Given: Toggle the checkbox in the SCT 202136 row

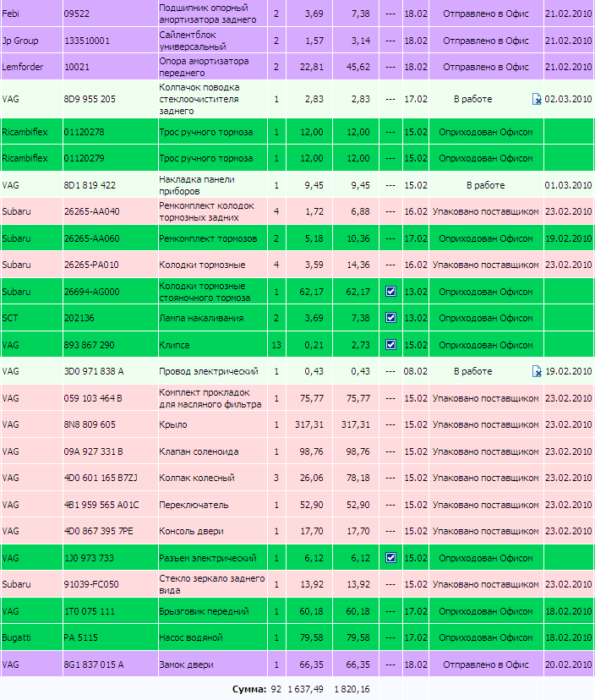Looking at the screenshot, I should tap(390, 318).
